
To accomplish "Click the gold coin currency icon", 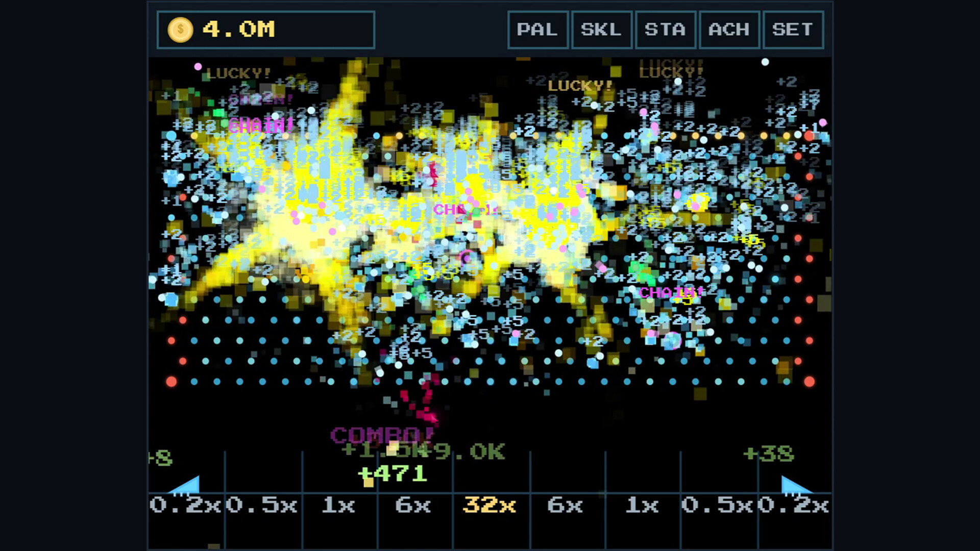I will point(180,30).
